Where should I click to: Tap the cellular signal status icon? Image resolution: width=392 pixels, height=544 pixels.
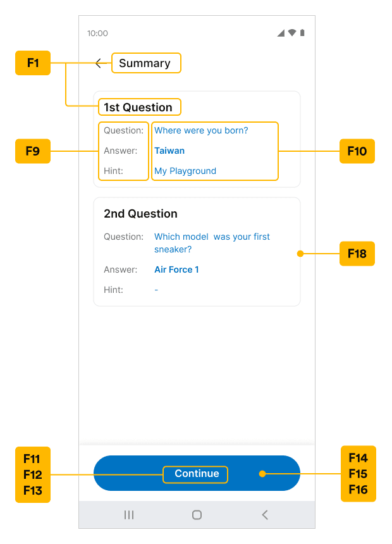(x=281, y=33)
